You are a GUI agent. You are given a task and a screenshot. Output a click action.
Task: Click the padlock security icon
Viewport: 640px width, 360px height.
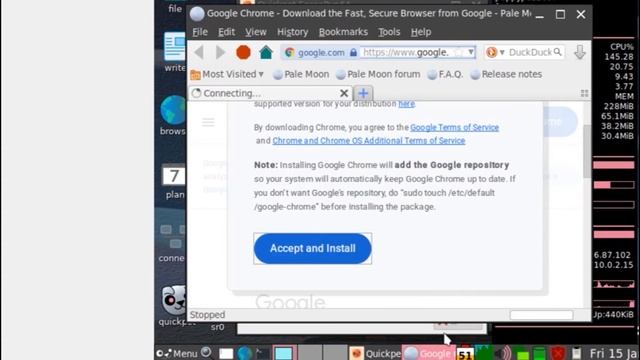click(x=353, y=53)
